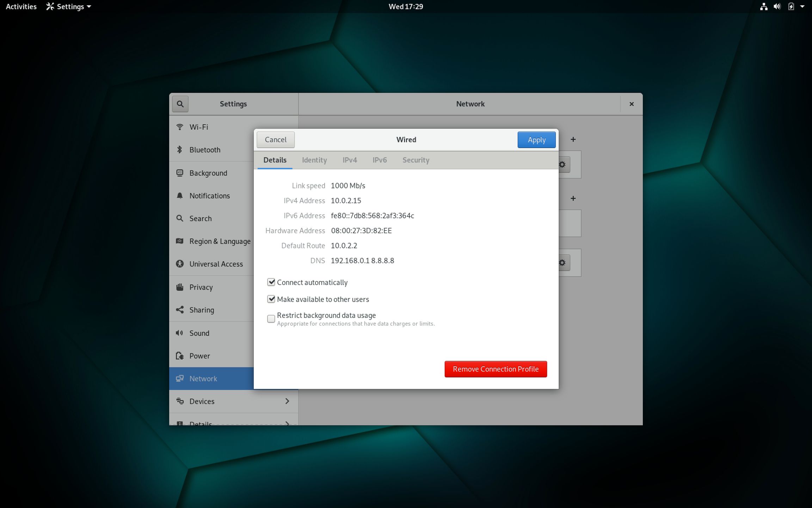The height and width of the screenshot is (508, 812).
Task: Click the system tray volume icon
Action: click(x=777, y=6)
